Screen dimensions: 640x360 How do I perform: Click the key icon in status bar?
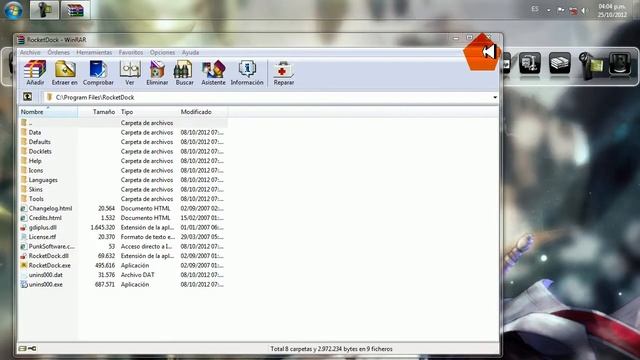[32, 349]
